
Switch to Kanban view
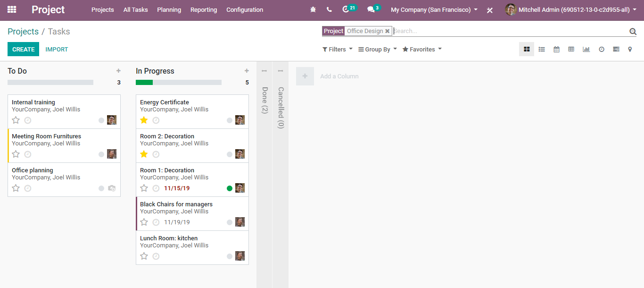click(x=527, y=49)
